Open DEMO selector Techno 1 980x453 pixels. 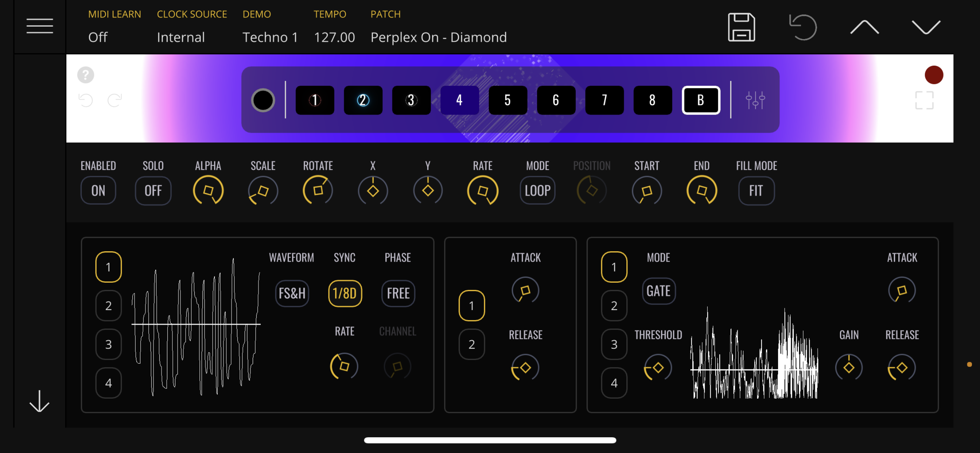click(x=270, y=37)
